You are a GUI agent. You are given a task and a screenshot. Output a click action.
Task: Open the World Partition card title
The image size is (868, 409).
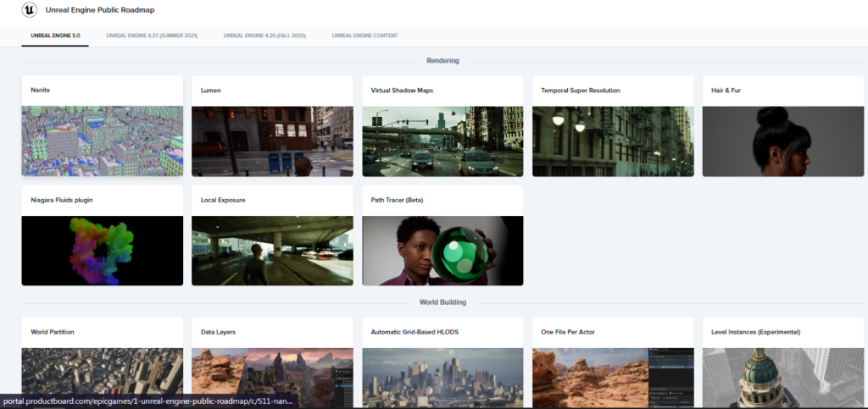(x=53, y=332)
